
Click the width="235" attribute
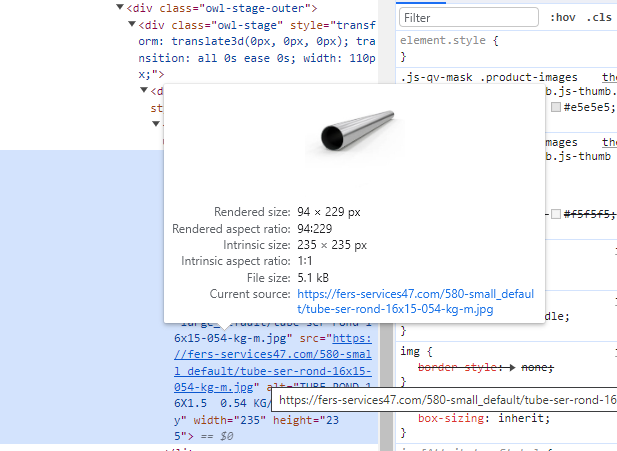229,420
